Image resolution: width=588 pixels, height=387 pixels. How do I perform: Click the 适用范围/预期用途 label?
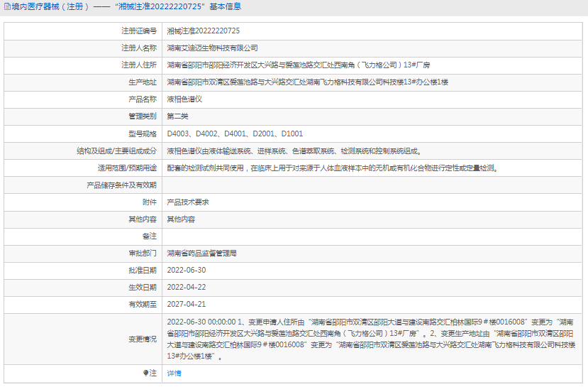tap(127, 168)
